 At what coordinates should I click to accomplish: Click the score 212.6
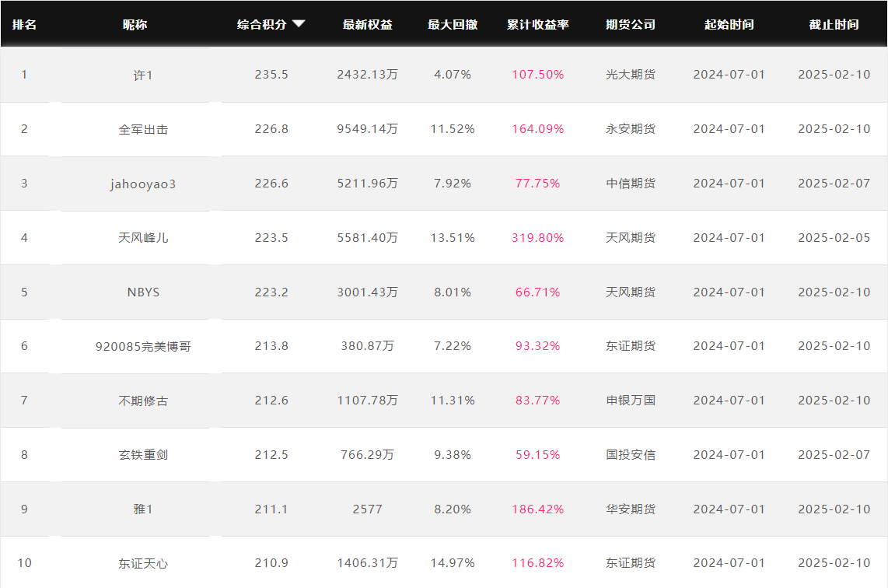pos(271,401)
